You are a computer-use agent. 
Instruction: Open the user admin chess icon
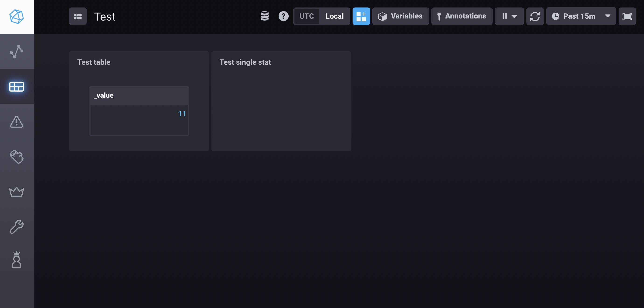pyautogui.click(x=17, y=260)
